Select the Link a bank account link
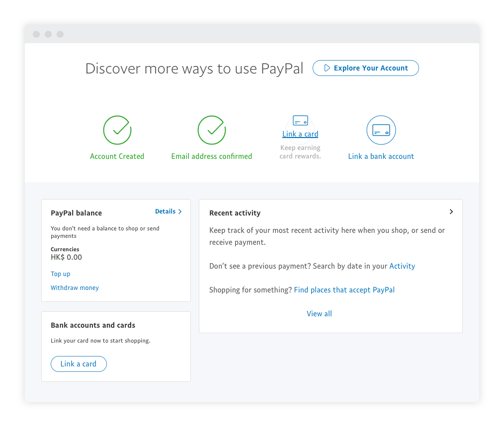The height and width of the screenshot is (427, 504). click(381, 156)
